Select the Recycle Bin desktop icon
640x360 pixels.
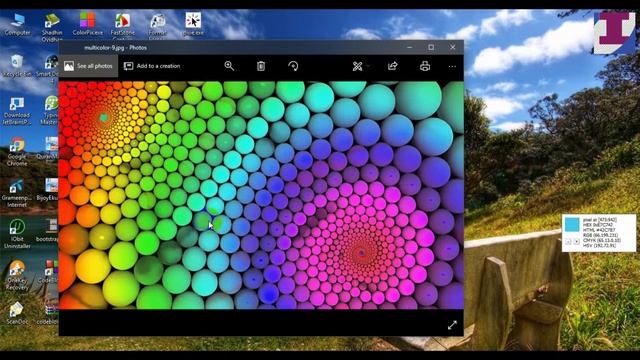click(17, 66)
